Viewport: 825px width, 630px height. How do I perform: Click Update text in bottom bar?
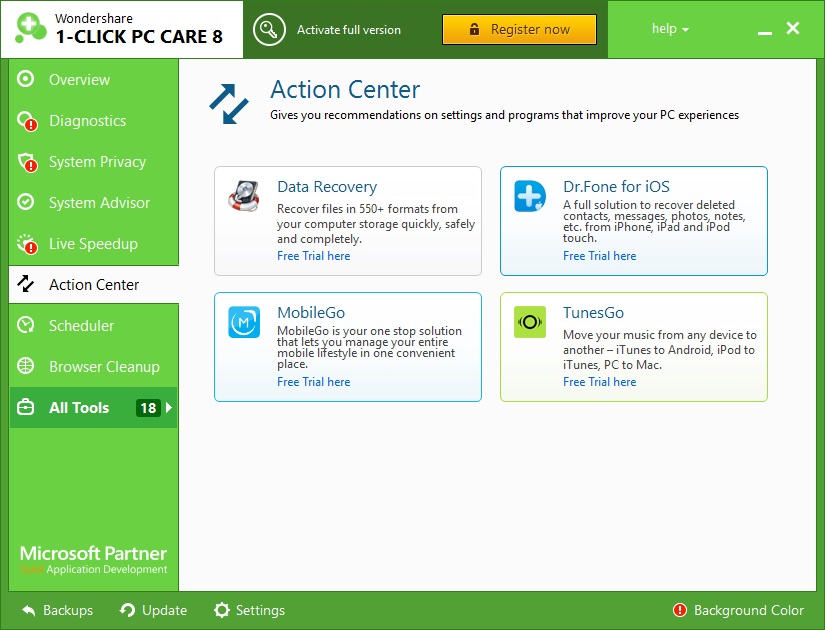(164, 610)
